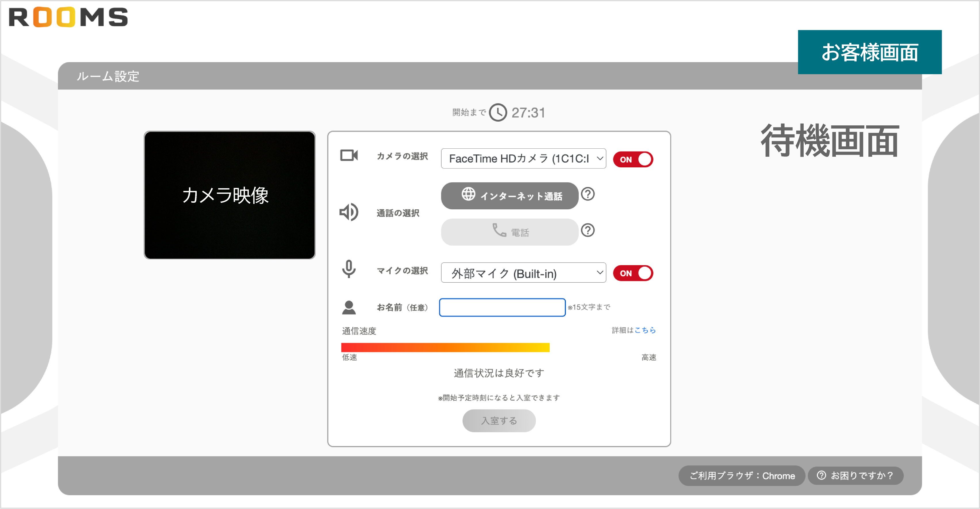
Task: Open the camera selection dropdown
Action: tap(523, 159)
